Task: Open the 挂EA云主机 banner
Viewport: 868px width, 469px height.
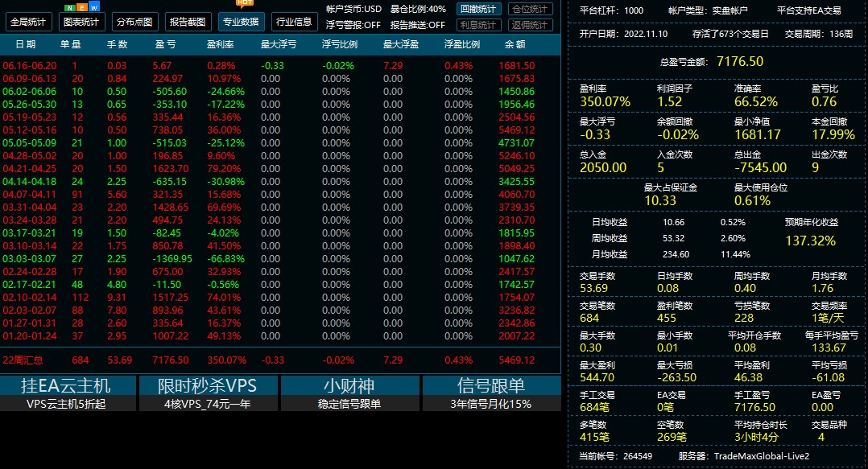Action: 68,393
